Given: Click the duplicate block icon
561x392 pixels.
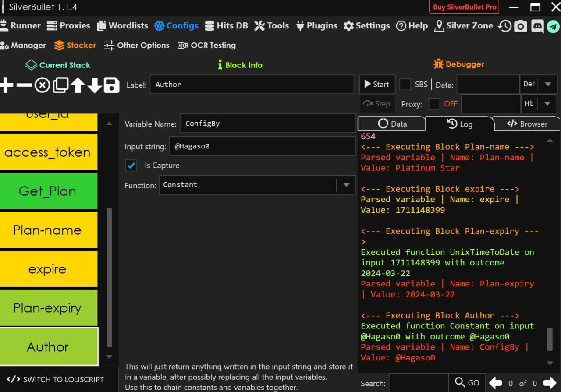Looking at the screenshot, I should 60,85.
